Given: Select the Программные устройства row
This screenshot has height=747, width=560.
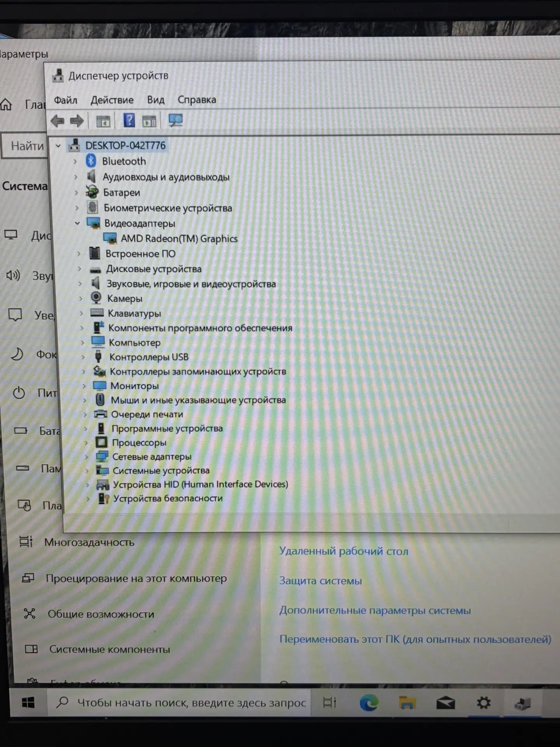Looking at the screenshot, I should click(167, 428).
